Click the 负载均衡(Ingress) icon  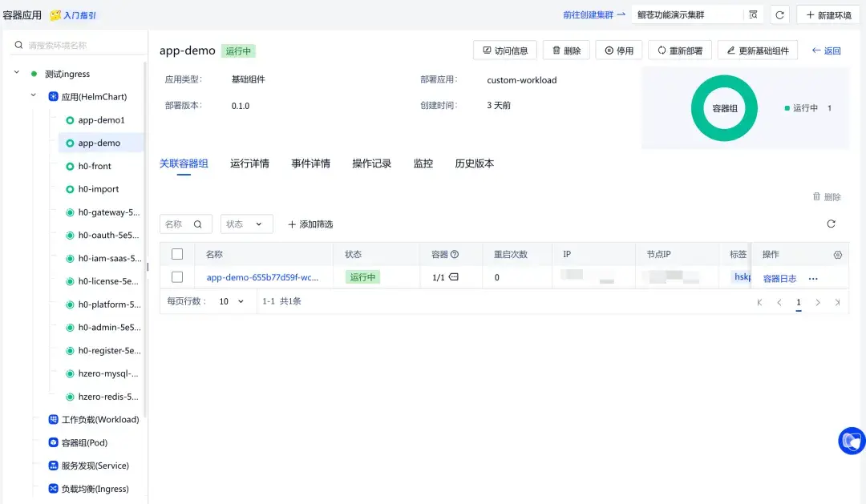pos(53,489)
